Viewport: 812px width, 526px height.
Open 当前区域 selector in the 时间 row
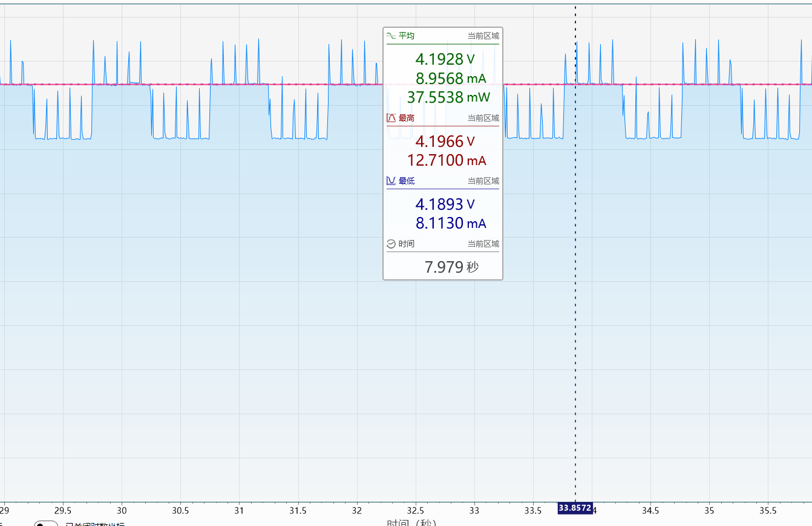click(483, 244)
